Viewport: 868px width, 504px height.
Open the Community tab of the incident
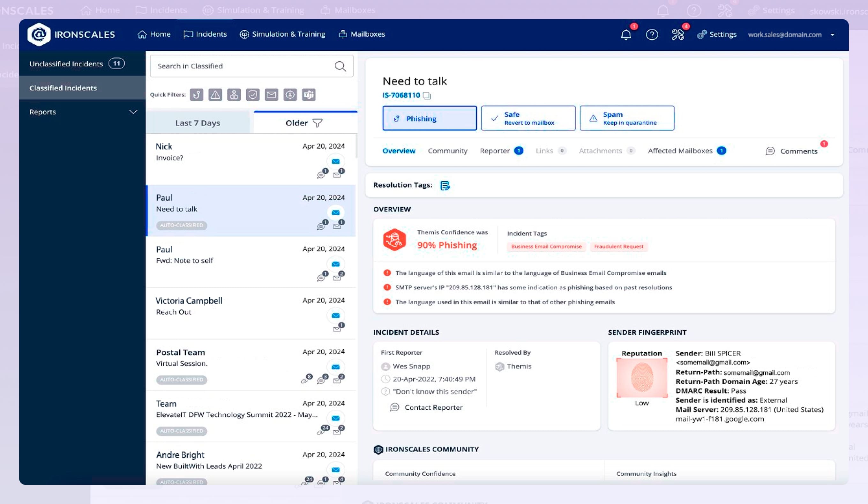pos(447,151)
